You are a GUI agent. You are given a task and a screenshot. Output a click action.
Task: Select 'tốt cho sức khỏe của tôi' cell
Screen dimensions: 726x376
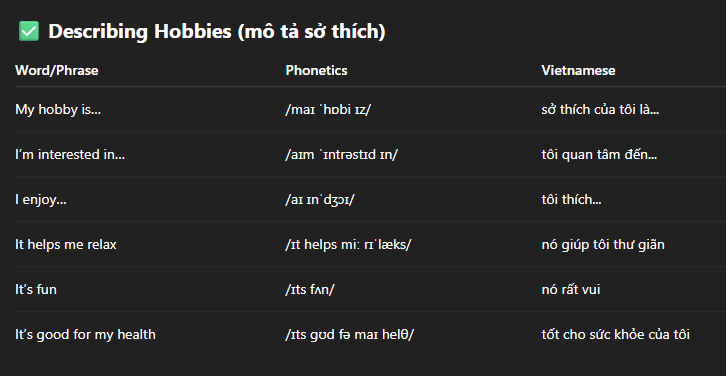[615, 334]
